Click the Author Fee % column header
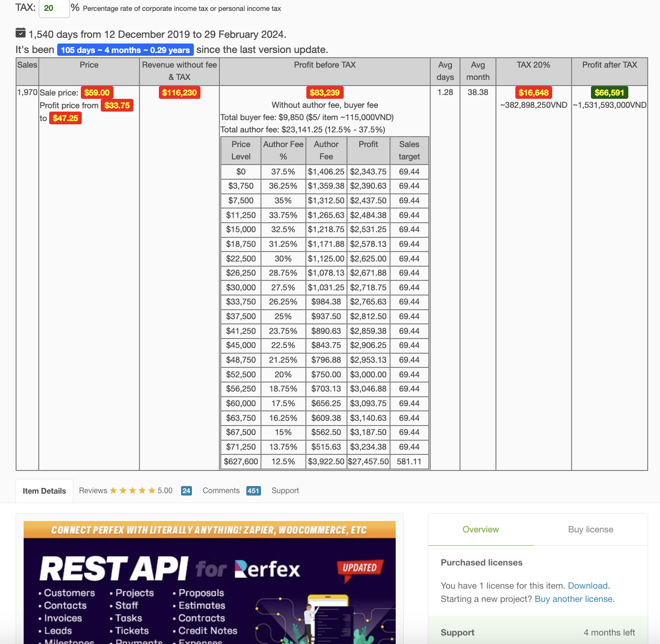 point(283,150)
